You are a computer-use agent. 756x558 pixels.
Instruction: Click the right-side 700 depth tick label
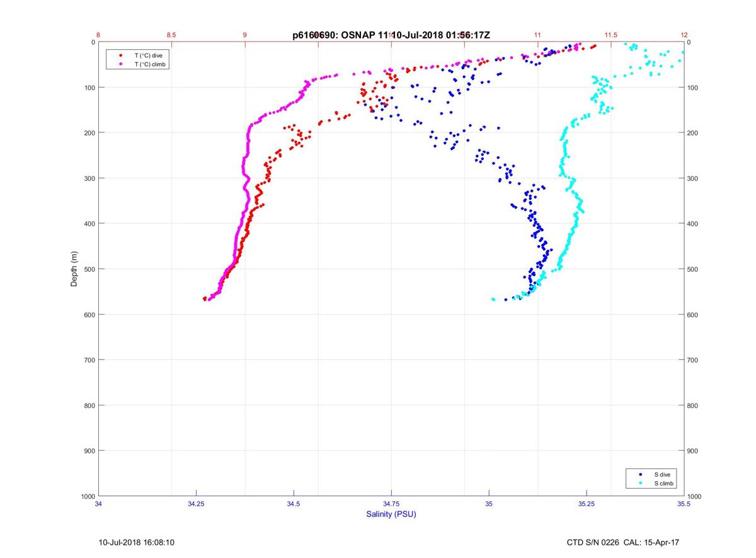[x=694, y=360]
